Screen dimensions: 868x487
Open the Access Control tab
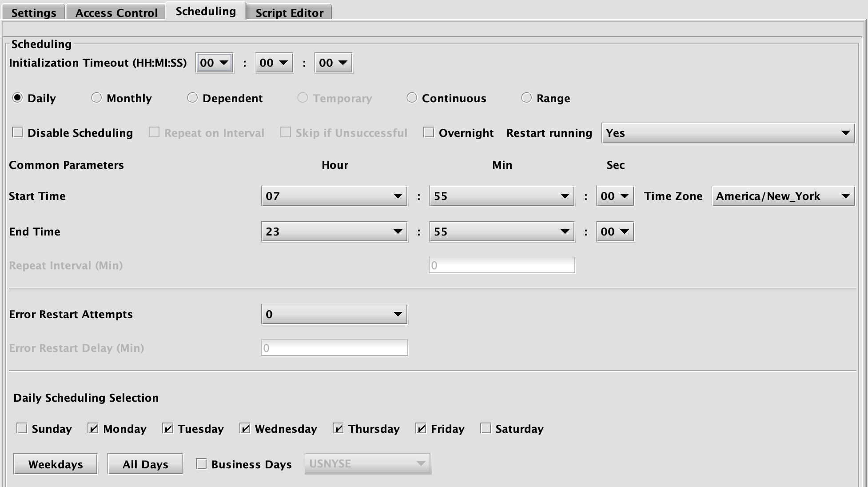click(116, 12)
